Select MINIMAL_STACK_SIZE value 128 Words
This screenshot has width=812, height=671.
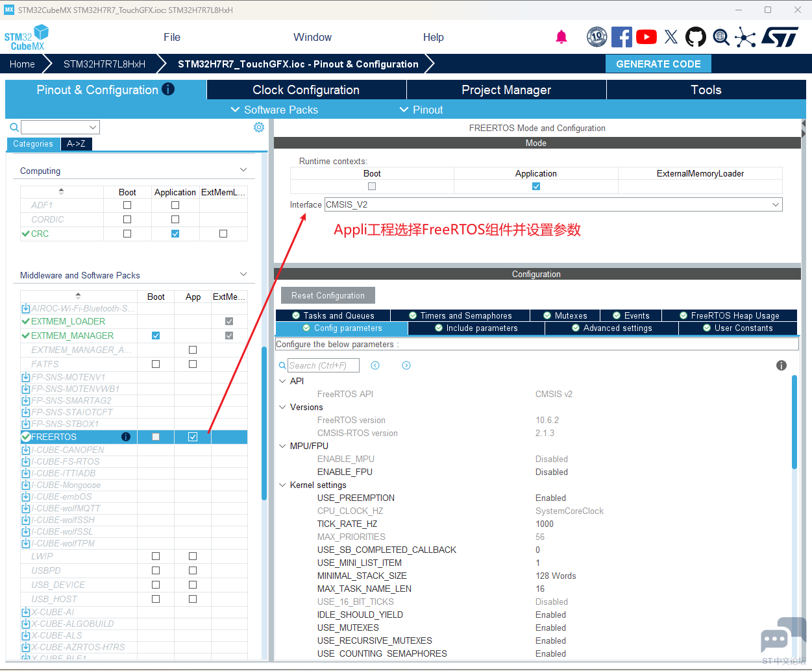[x=556, y=576]
